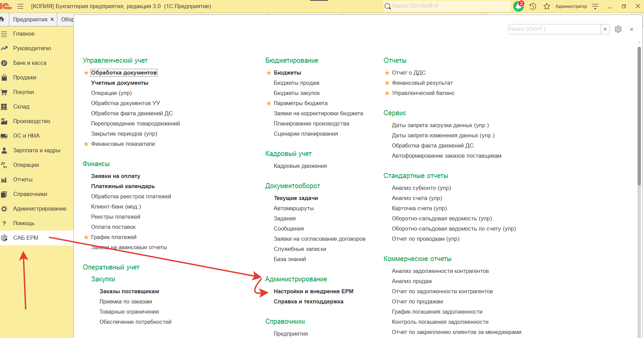Toggle favorite star for График платежей
Viewport: 644px width, 338px height.
tap(86, 237)
